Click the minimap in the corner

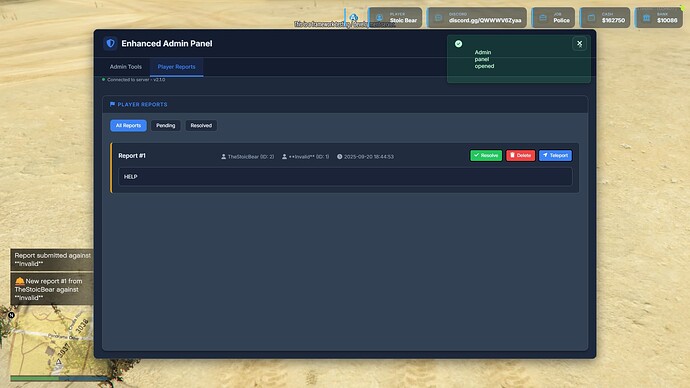51,344
